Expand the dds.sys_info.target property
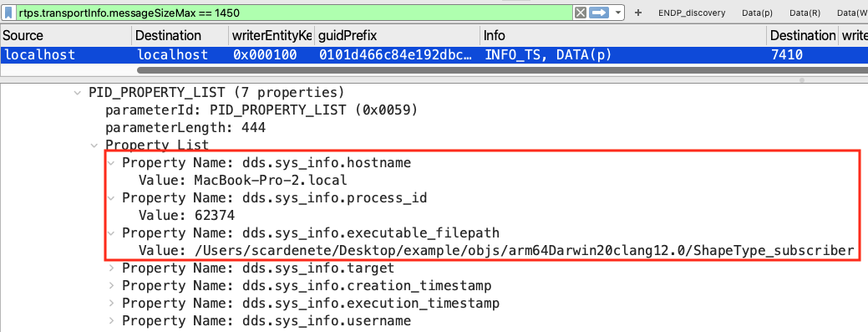 click(x=112, y=268)
